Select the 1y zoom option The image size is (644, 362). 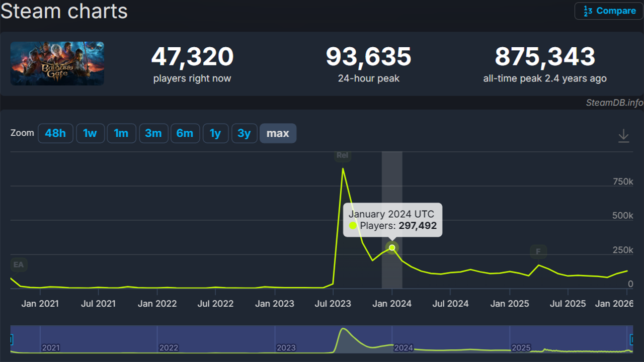[215, 134]
